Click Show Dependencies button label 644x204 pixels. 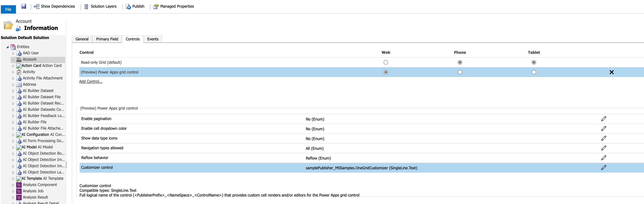coord(58,6)
